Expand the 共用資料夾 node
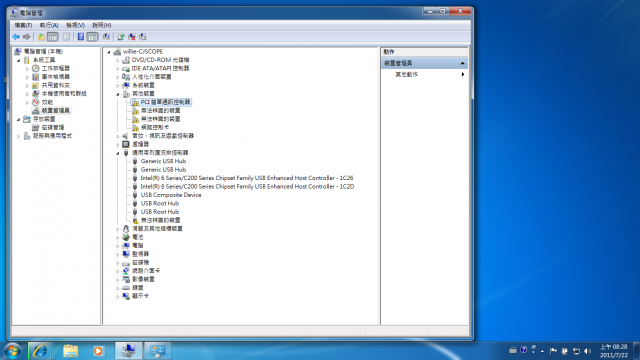Image resolution: width=640 pixels, height=360 pixels. 27,85
